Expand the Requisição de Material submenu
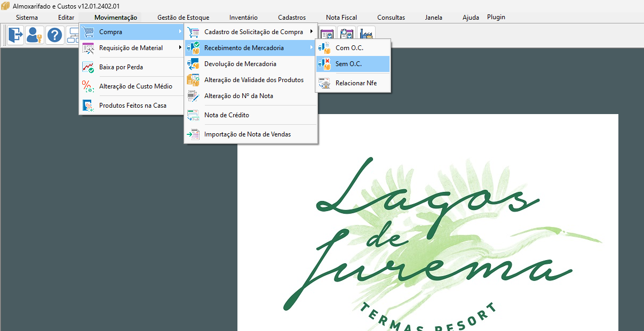The height and width of the screenshot is (331, 644). pos(132,48)
